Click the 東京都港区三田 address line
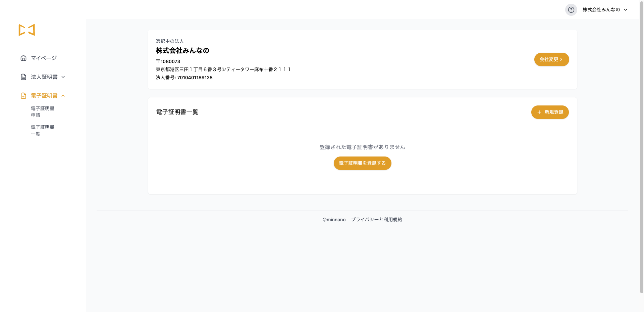644x312 pixels. (223, 70)
